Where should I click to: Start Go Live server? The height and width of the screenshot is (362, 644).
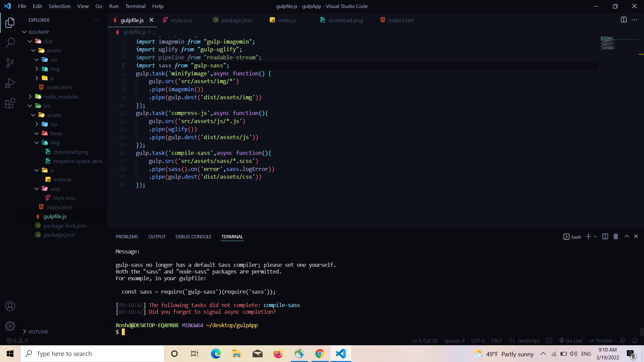(x=571, y=341)
